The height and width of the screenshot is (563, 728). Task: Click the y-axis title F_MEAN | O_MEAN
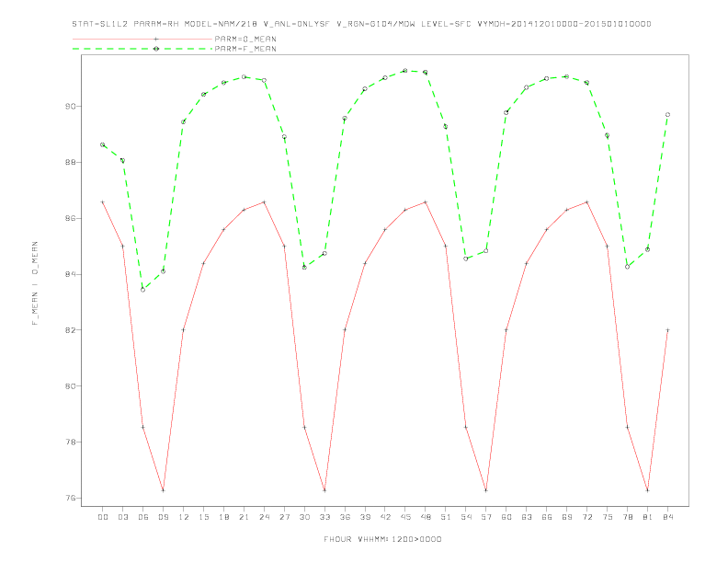(35, 283)
